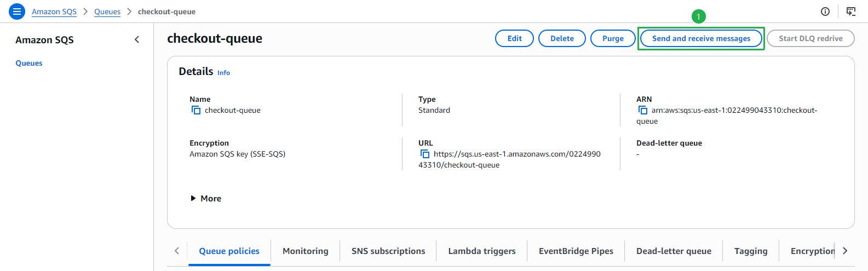868x271 pixels.
Task: Copy the queue URL
Action: coord(425,154)
